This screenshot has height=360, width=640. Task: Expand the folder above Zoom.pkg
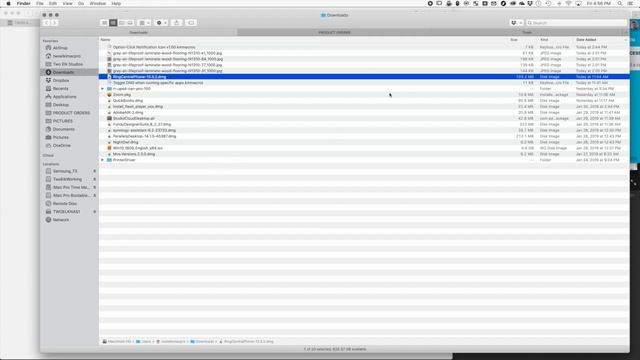point(102,89)
